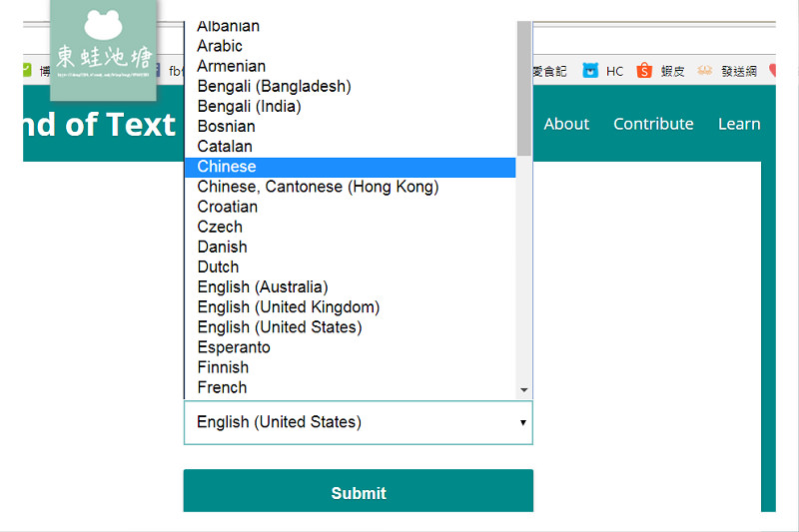Open the About page link
The height and width of the screenshot is (532, 799).
(566, 124)
